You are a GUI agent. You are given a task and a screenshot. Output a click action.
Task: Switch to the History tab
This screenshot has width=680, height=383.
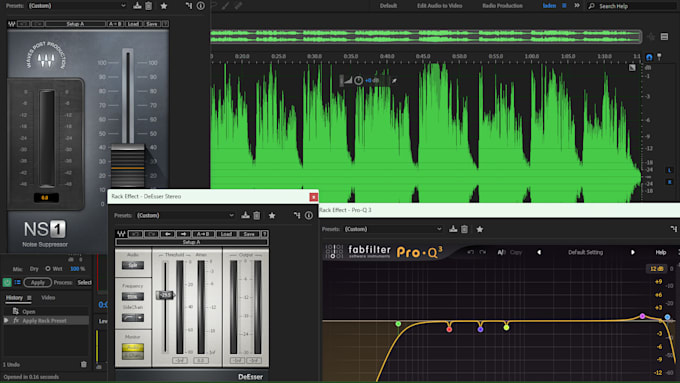(x=14, y=298)
